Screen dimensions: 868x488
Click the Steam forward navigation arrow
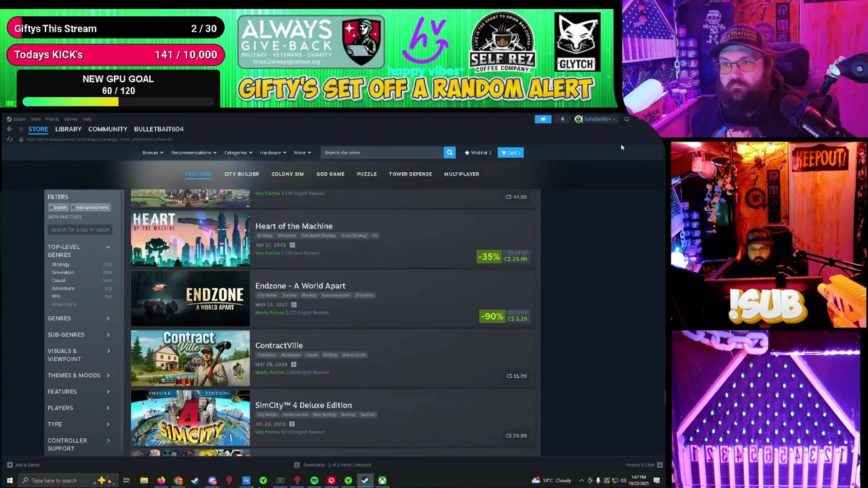tap(20, 129)
